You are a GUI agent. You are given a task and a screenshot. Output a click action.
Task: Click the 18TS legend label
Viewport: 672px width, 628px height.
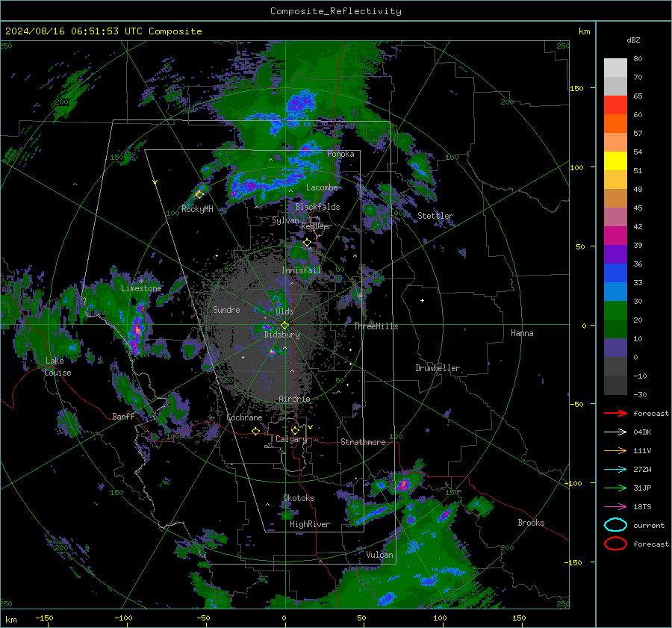pyautogui.click(x=642, y=507)
